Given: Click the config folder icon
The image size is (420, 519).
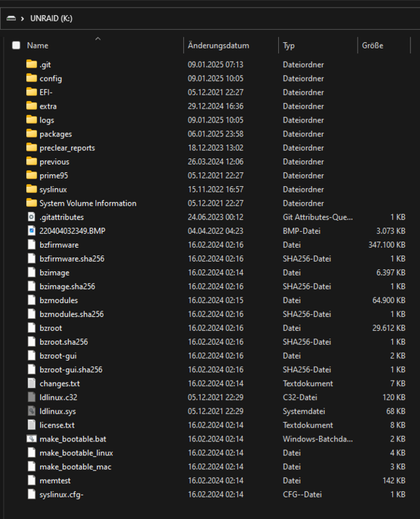Looking at the screenshot, I should [x=31, y=78].
